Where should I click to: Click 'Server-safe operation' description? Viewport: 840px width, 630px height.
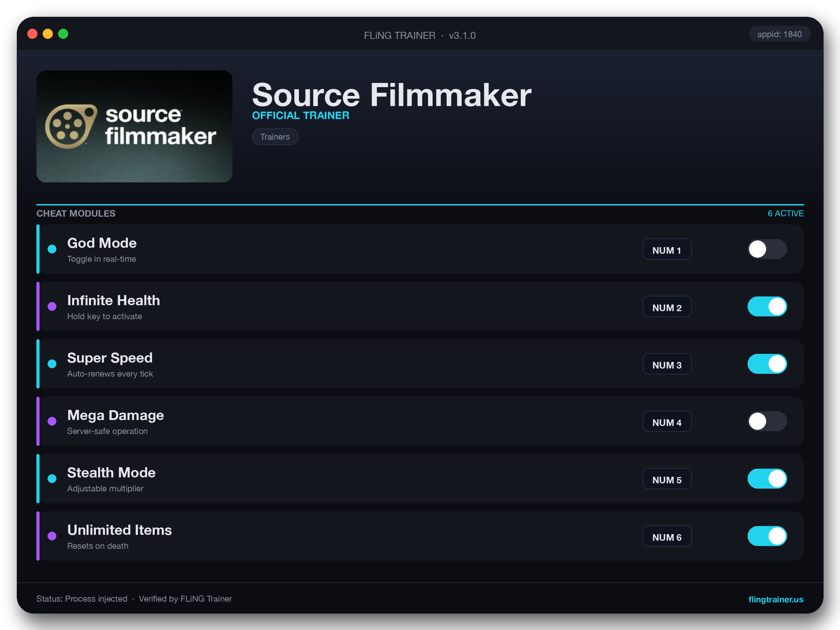[x=107, y=431]
